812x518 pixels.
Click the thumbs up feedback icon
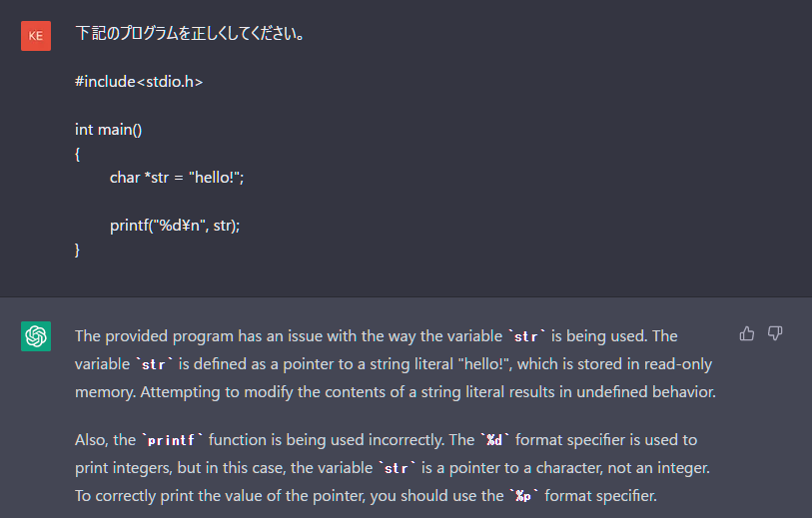(x=747, y=333)
